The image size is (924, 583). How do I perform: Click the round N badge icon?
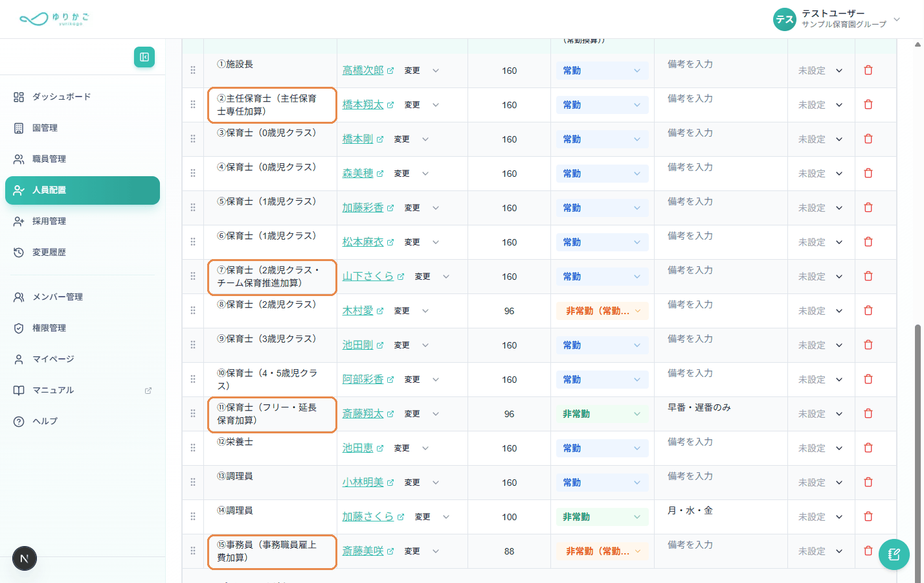(25, 558)
